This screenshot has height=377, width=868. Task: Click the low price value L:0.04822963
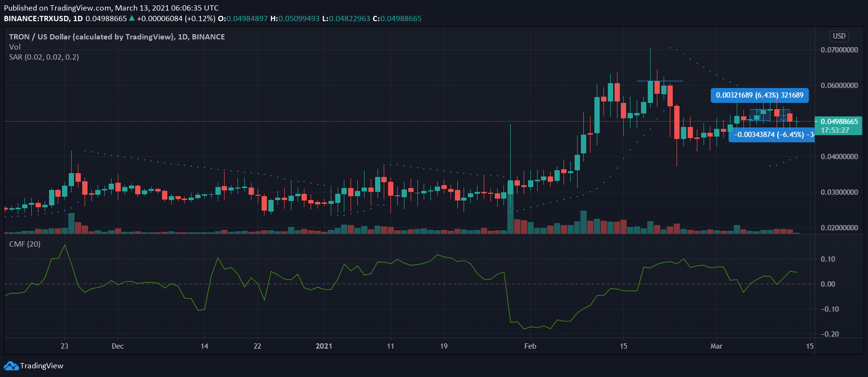(346, 18)
